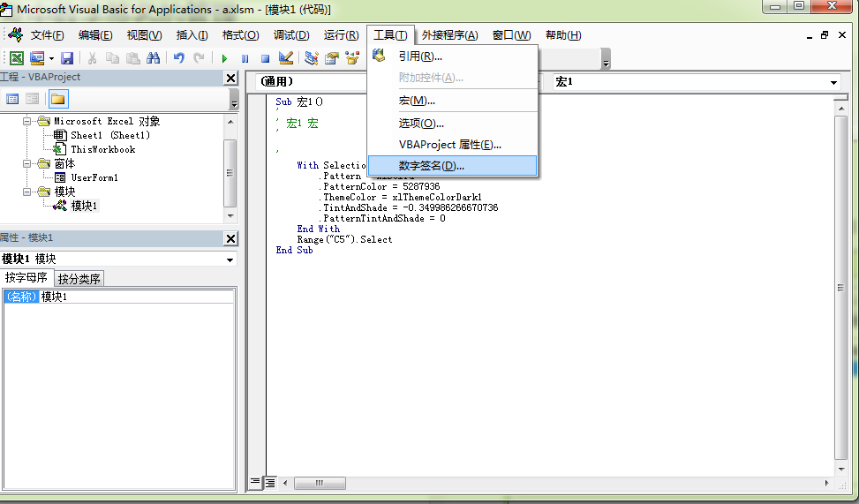Click the (名称) property row

point(118,297)
